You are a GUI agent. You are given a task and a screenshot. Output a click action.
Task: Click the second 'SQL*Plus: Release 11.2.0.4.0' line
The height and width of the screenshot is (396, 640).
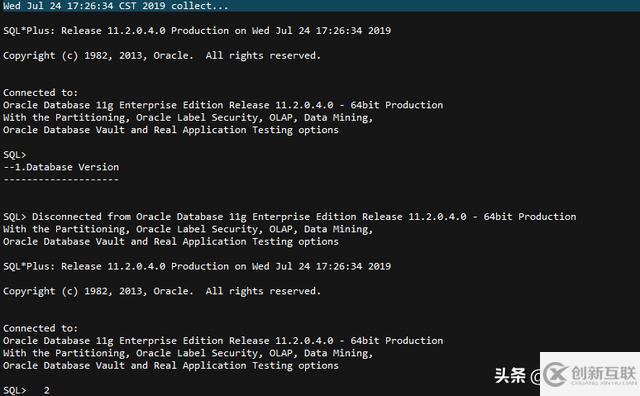tap(197, 266)
